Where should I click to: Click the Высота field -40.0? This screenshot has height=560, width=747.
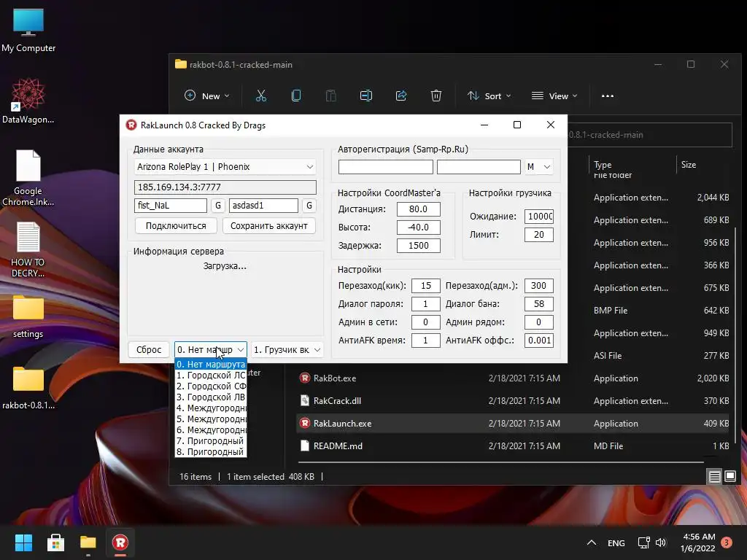pyautogui.click(x=418, y=227)
